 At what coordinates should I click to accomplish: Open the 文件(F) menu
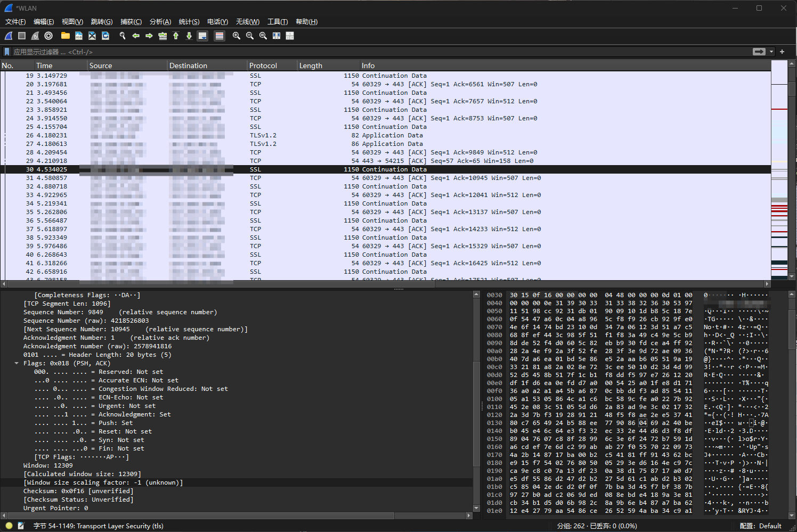tap(15, 22)
